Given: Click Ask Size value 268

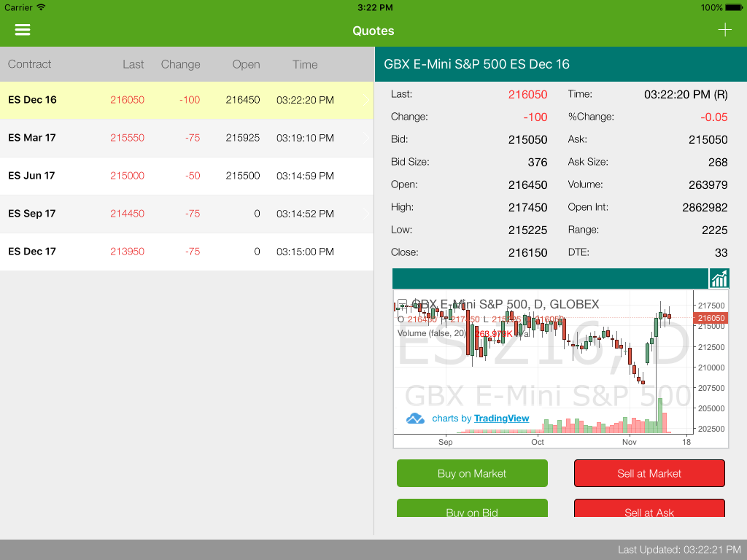Looking at the screenshot, I should click(x=718, y=163).
